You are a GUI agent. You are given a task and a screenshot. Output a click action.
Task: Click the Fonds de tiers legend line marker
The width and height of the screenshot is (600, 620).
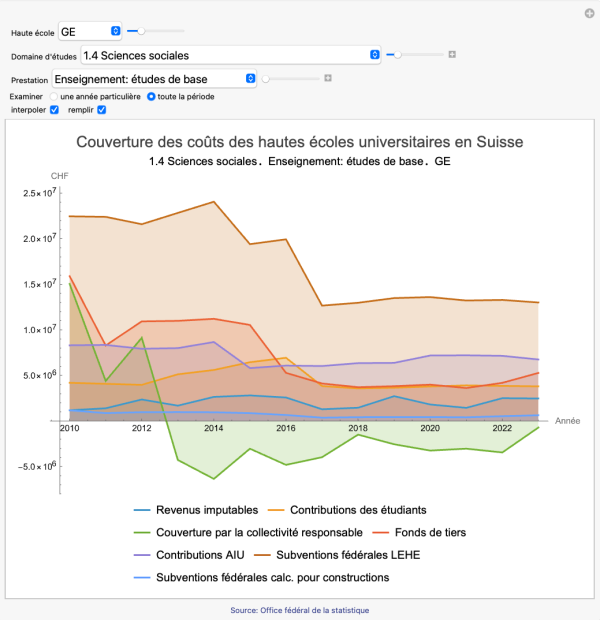pyautogui.click(x=375, y=532)
